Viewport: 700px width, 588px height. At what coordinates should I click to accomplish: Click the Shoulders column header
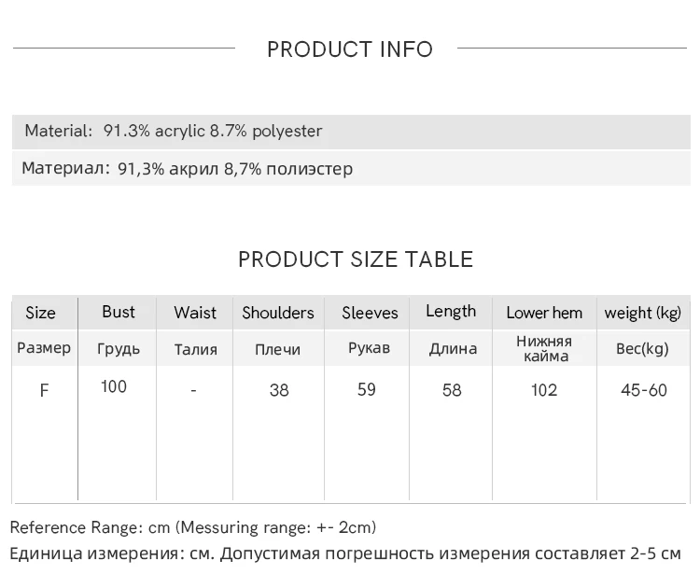(278, 313)
